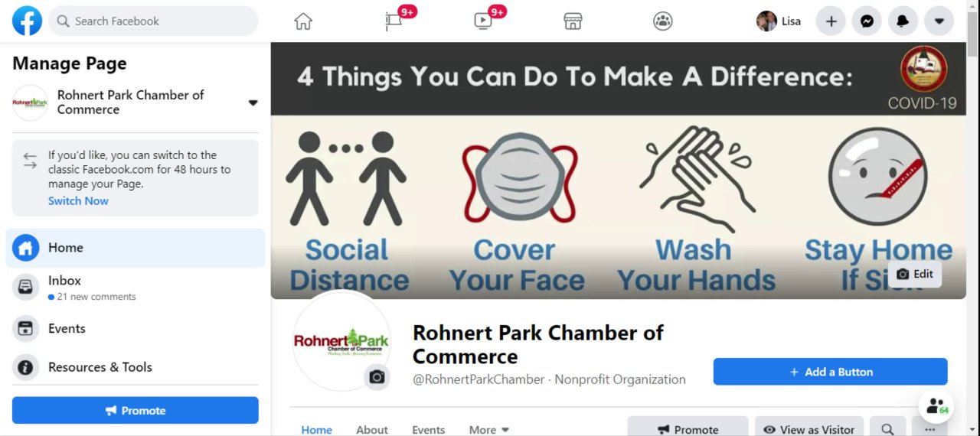Click the plus Create icon in the header
Viewport: 980px width, 436px height.
[831, 21]
